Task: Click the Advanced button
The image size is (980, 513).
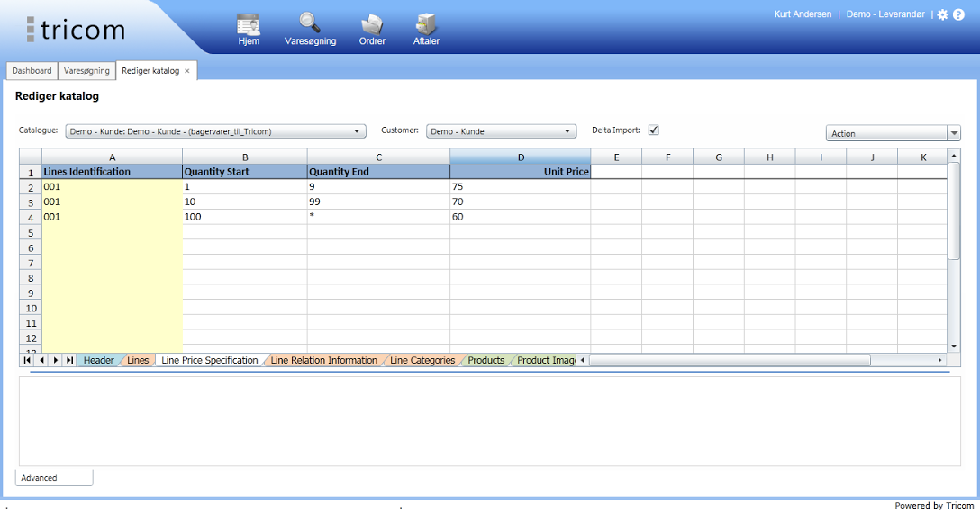Action: pyautogui.click(x=54, y=477)
